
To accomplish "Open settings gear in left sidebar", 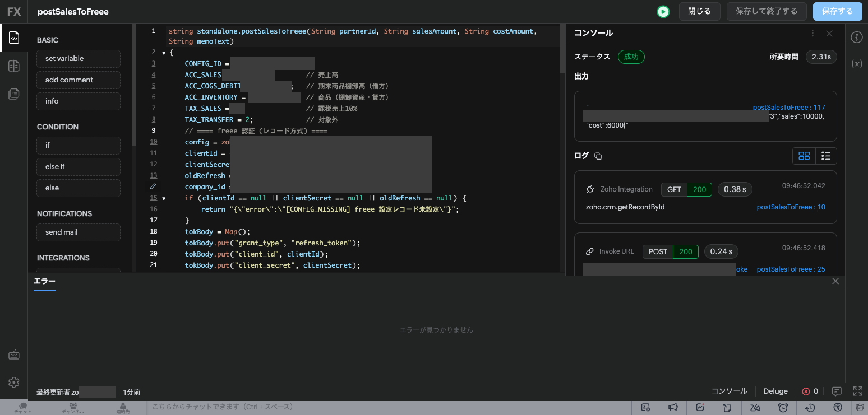I will point(14,382).
